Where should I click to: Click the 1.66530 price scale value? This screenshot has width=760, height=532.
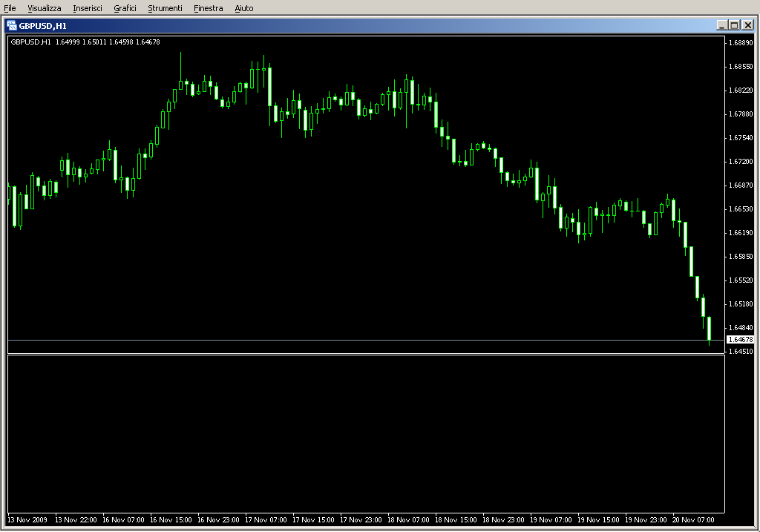741,208
